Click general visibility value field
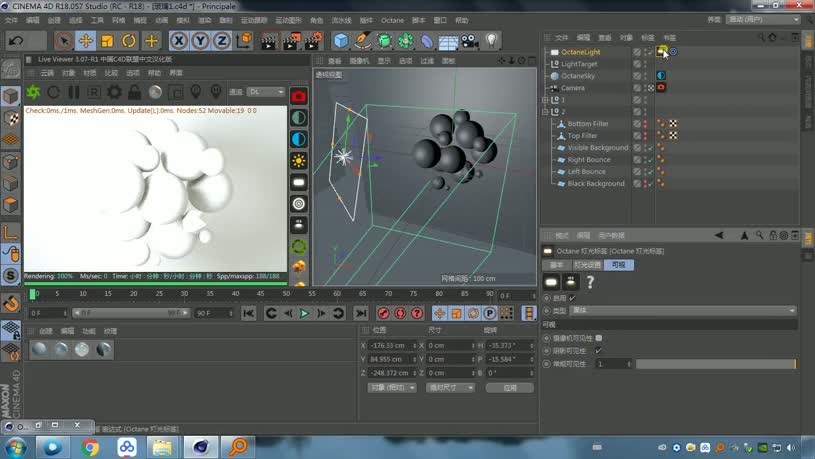Screen dimensions: 815x459 [613, 364]
